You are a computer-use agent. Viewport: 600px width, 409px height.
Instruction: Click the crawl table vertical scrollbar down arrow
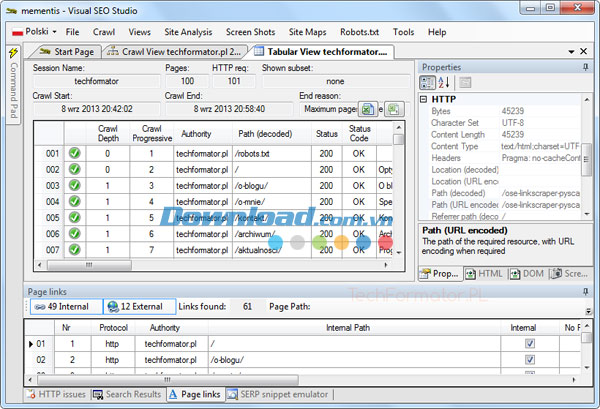[x=399, y=253]
